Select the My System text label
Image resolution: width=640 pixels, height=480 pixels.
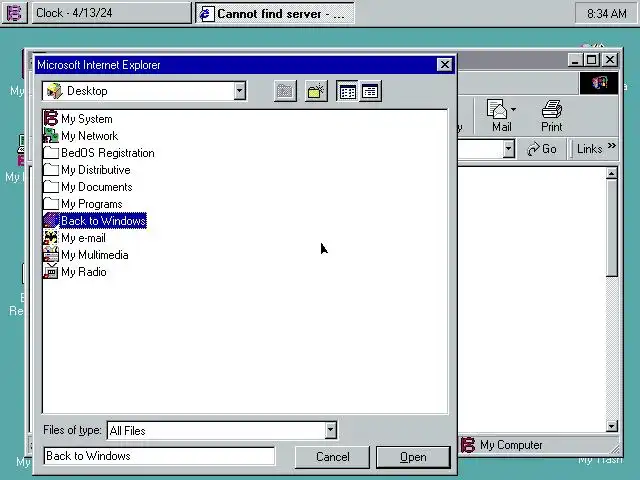[87, 119]
